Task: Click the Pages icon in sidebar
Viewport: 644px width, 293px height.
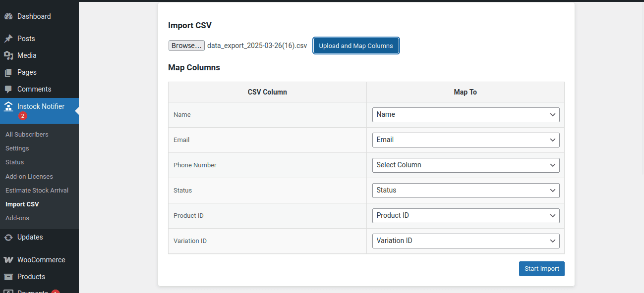Action: 8,72
